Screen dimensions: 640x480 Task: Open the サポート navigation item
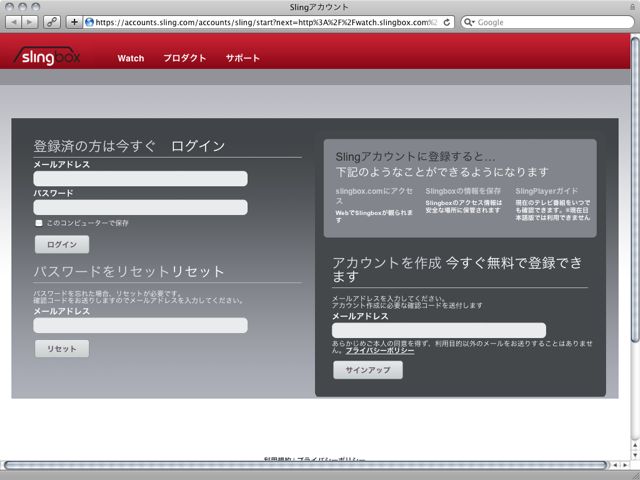point(243,58)
